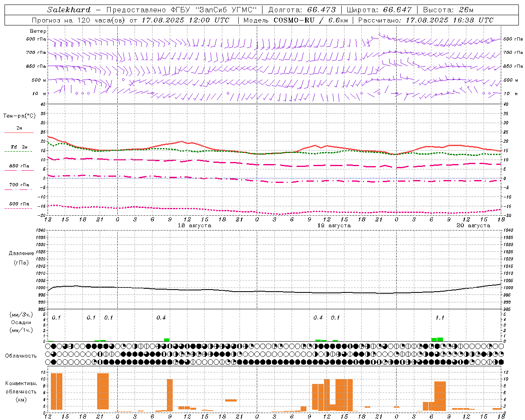Click the (км) convective cloud unit label
This screenshot has width=525, height=420.
click(21, 399)
